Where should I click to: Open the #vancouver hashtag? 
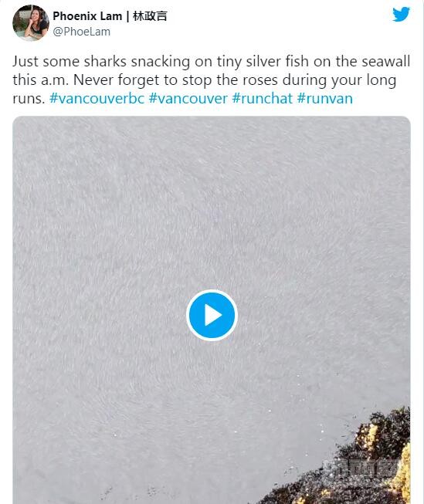click(188, 98)
